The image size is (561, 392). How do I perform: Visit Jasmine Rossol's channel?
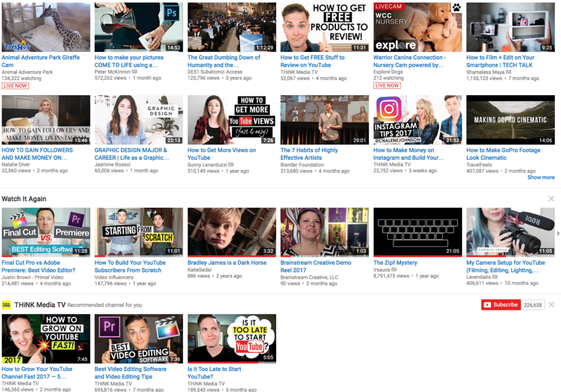(112, 165)
